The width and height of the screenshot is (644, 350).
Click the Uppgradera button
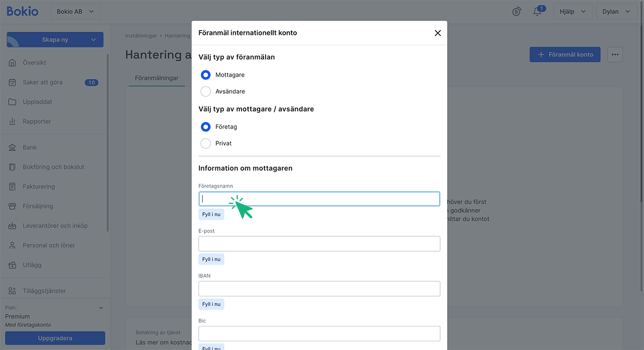[x=55, y=338]
